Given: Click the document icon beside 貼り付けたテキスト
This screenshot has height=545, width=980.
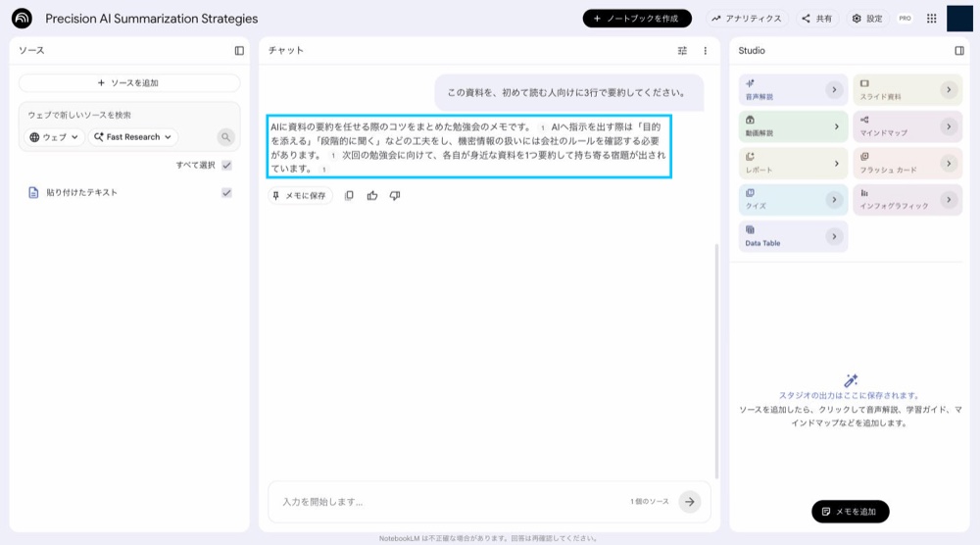Looking at the screenshot, I should click(x=33, y=192).
